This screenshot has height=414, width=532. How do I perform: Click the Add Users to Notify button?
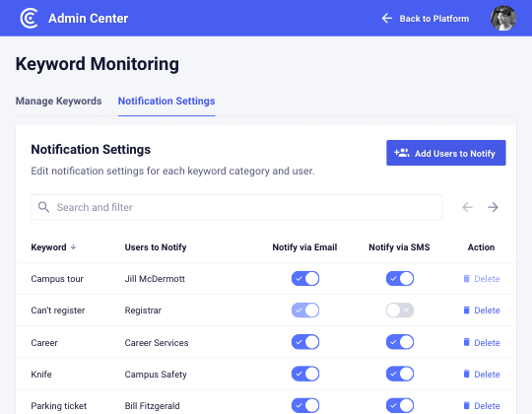point(446,153)
